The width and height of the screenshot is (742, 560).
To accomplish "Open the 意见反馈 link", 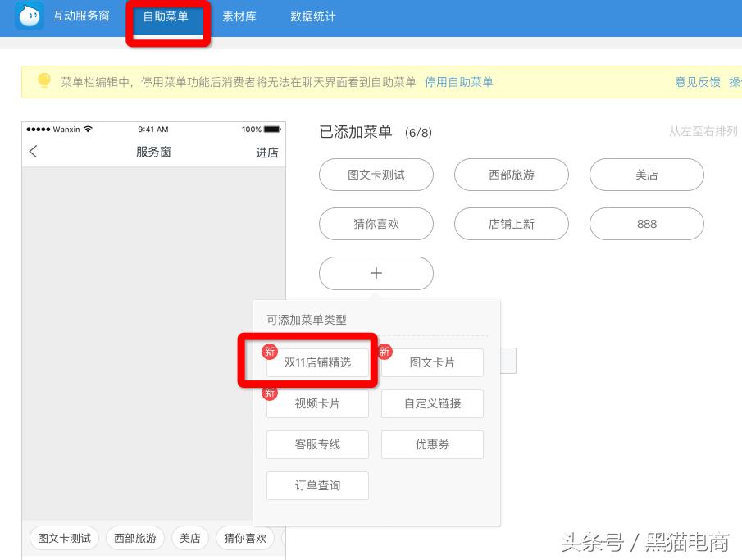I will pyautogui.click(x=698, y=82).
